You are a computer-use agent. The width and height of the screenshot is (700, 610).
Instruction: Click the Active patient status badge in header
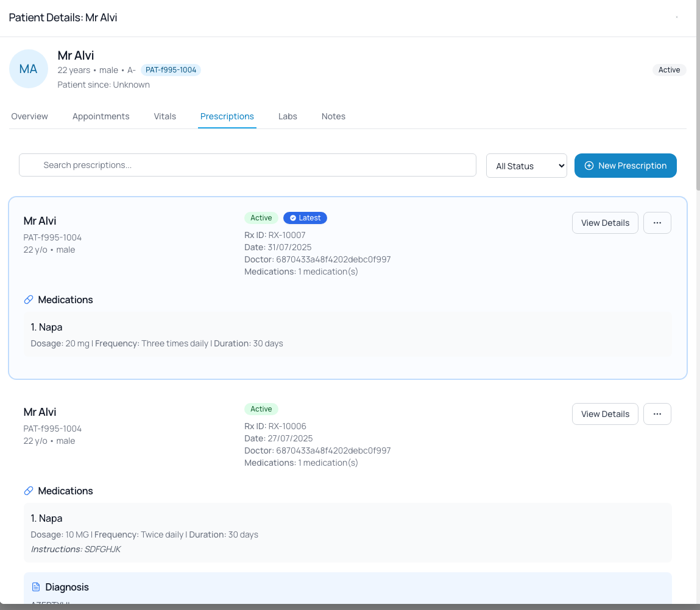(669, 70)
